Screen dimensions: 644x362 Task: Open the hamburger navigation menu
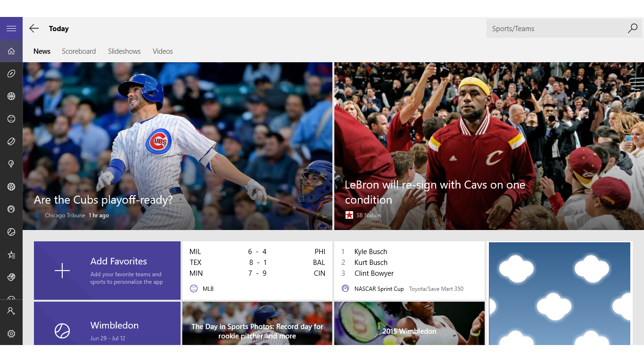11,28
